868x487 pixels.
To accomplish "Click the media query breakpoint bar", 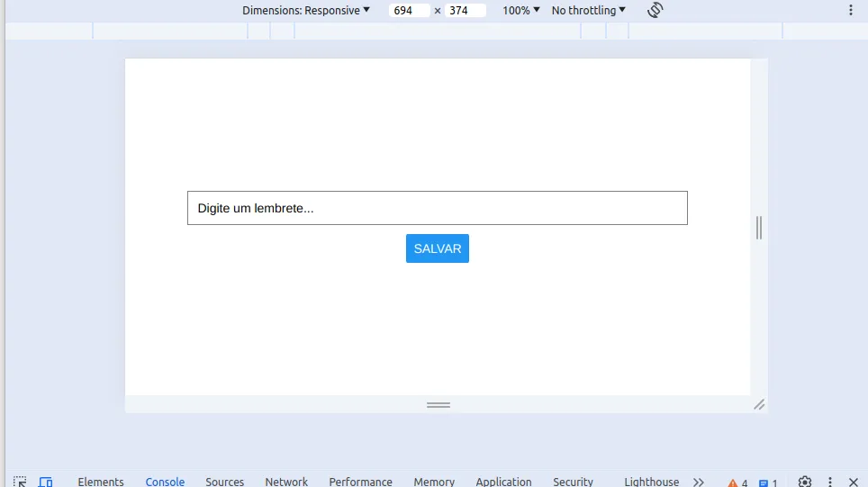I will [438, 31].
